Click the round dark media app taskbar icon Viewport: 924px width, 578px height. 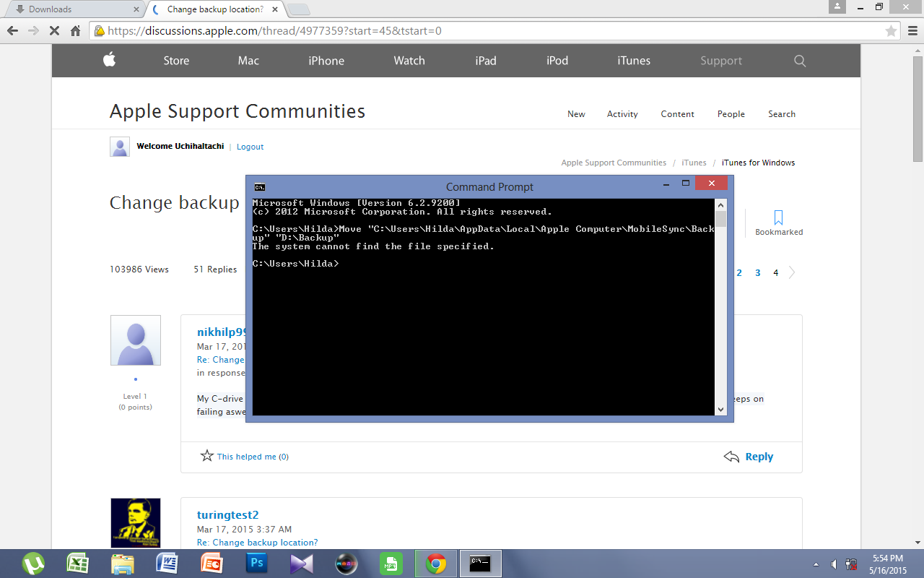(346, 564)
